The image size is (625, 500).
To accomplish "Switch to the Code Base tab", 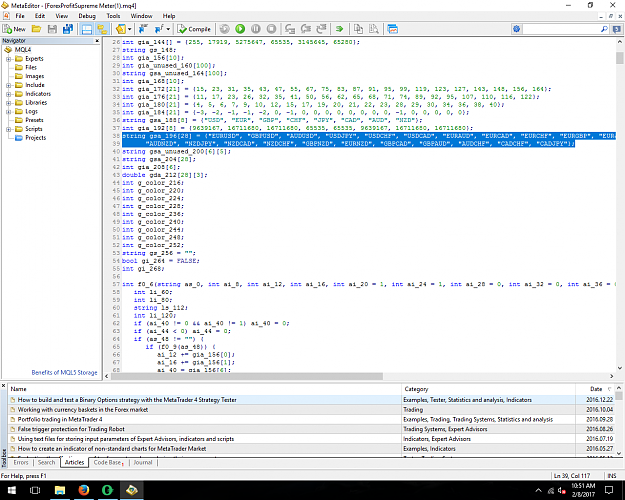I will [x=108, y=463].
